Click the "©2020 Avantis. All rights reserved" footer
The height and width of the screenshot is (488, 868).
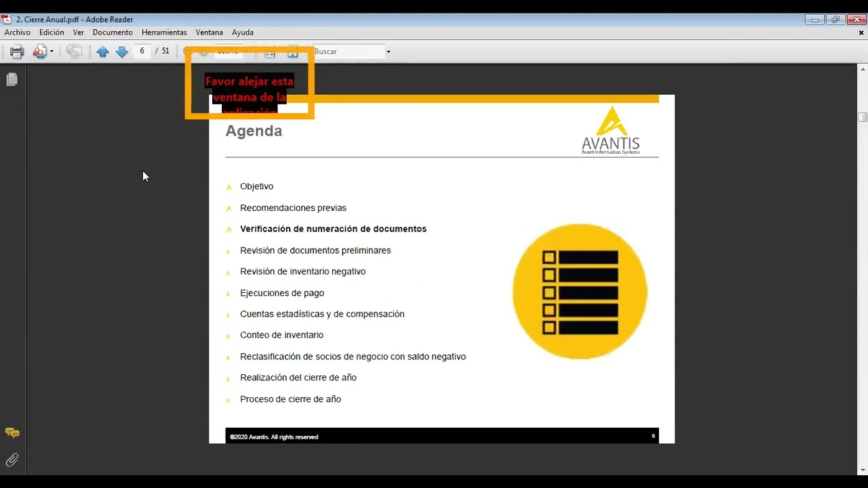[x=274, y=437]
